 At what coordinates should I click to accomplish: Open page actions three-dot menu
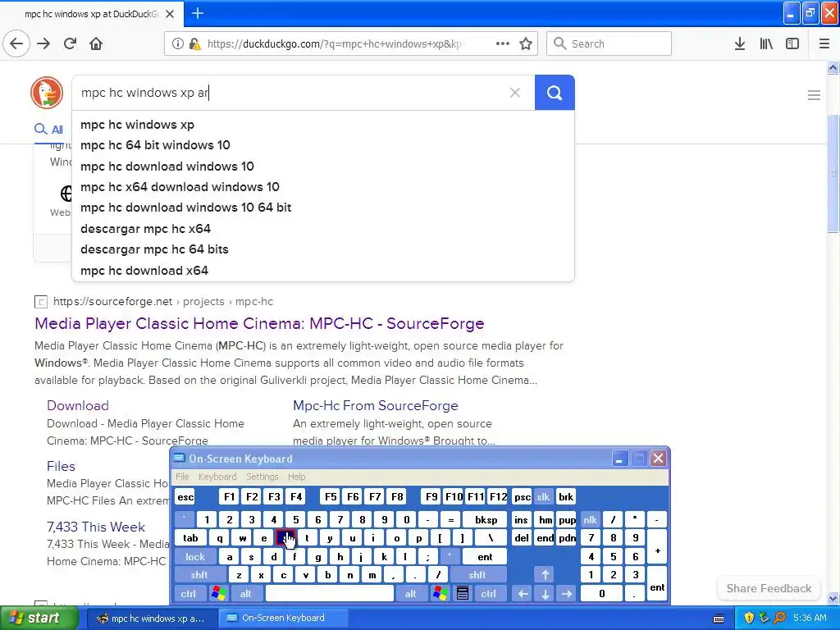(x=503, y=43)
